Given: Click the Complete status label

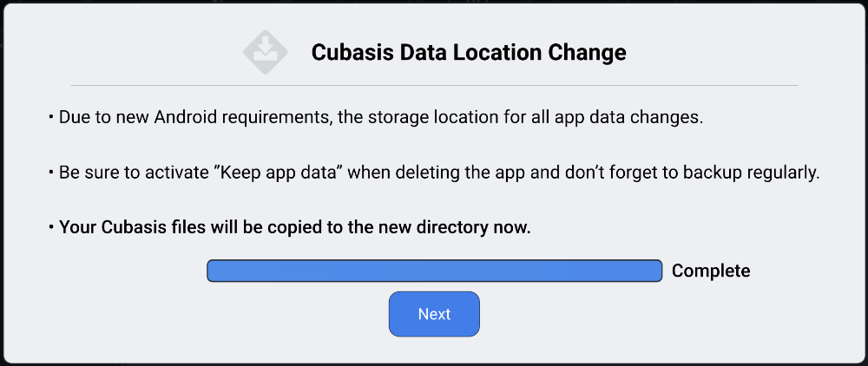Looking at the screenshot, I should coord(711,271).
